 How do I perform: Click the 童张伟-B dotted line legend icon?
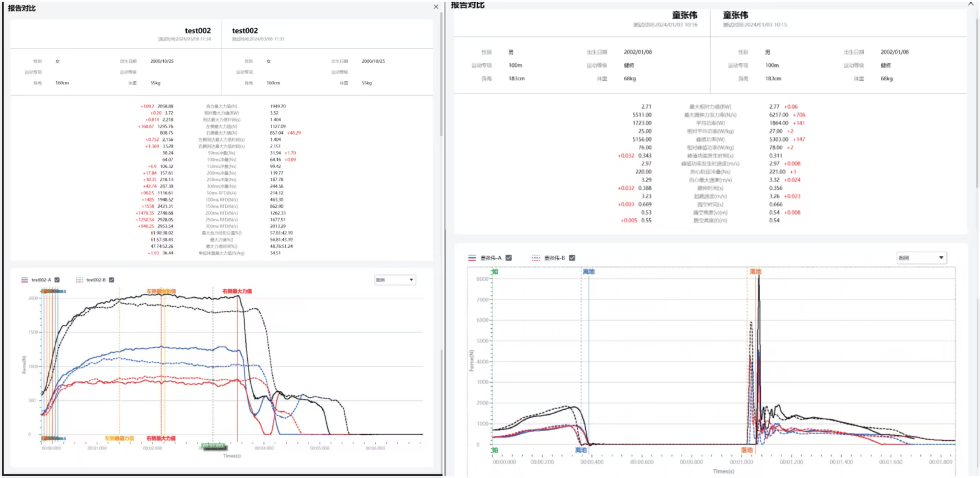click(536, 258)
